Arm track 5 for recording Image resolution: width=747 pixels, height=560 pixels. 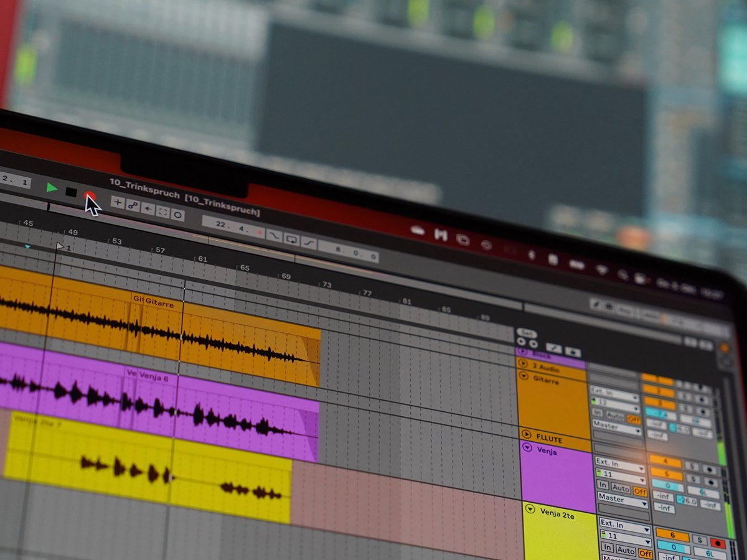pos(710,482)
